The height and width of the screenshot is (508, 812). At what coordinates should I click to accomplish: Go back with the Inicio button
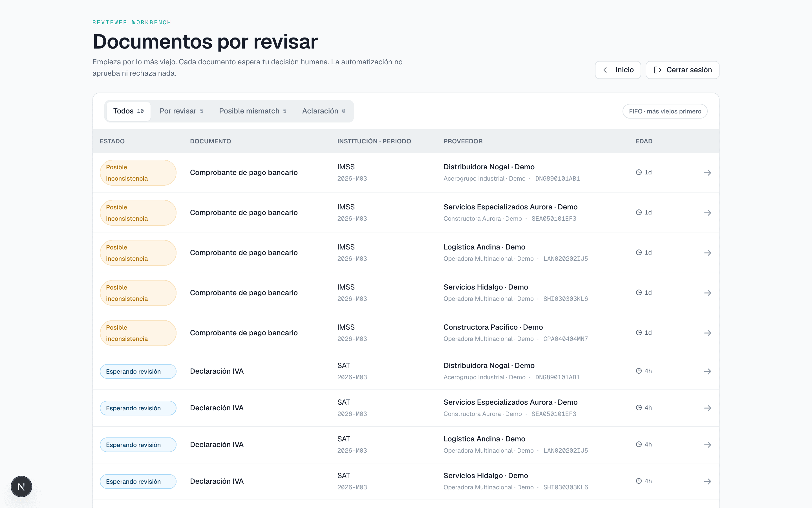click(x=618, y=70)
